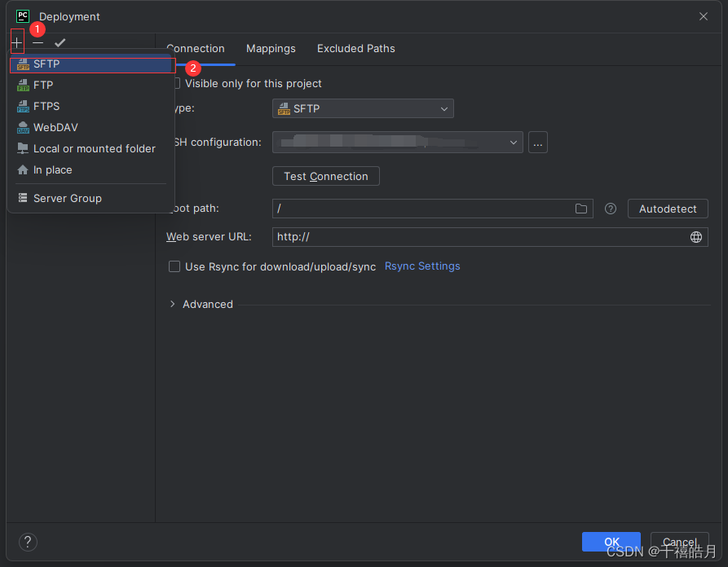Click the help button in dialog footer
728x567 pixels.
point(28,542)
